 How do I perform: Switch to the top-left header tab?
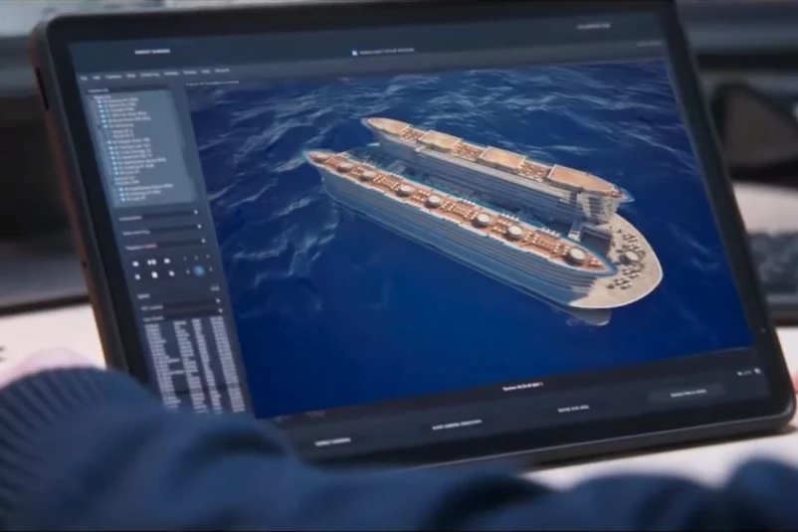tap(153, 50)
